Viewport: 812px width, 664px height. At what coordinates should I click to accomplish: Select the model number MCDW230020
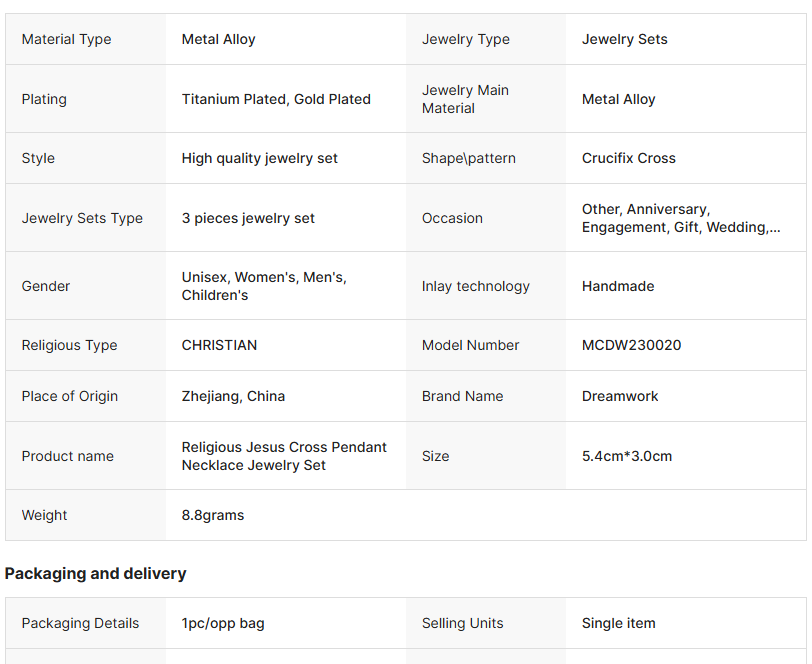[632, 345]
